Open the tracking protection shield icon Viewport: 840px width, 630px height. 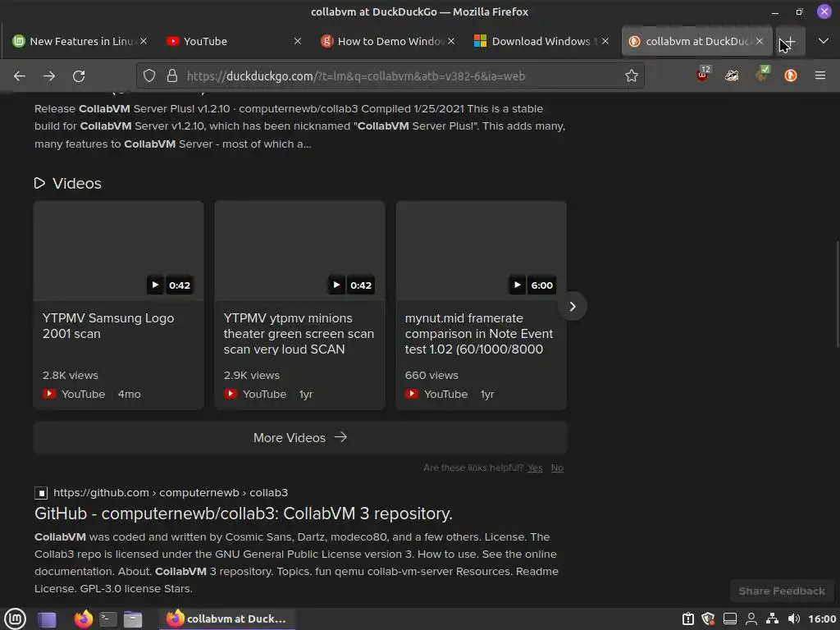click(149, 76)
